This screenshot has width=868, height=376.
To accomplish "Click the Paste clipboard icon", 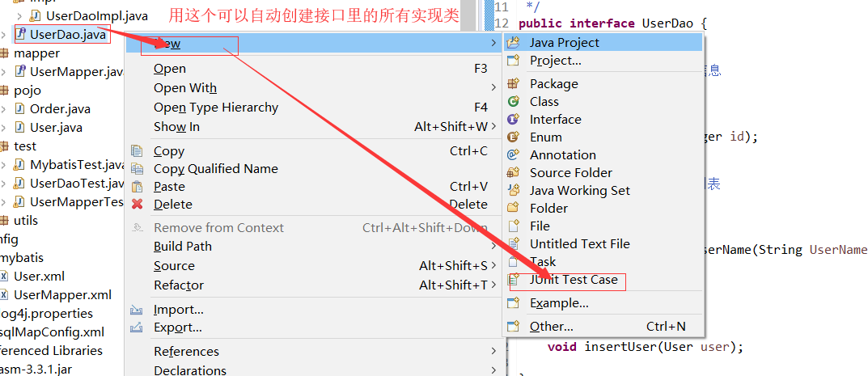I will [x=138, y=187].
